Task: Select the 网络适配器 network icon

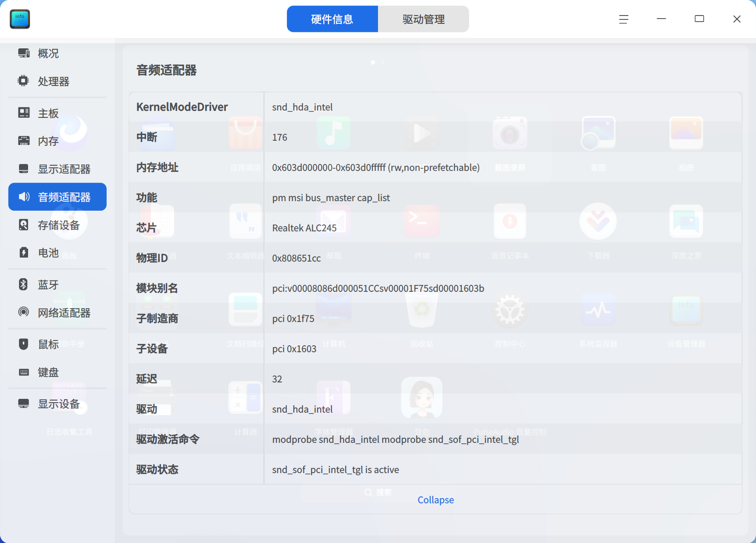Action: tap(23, 312)
